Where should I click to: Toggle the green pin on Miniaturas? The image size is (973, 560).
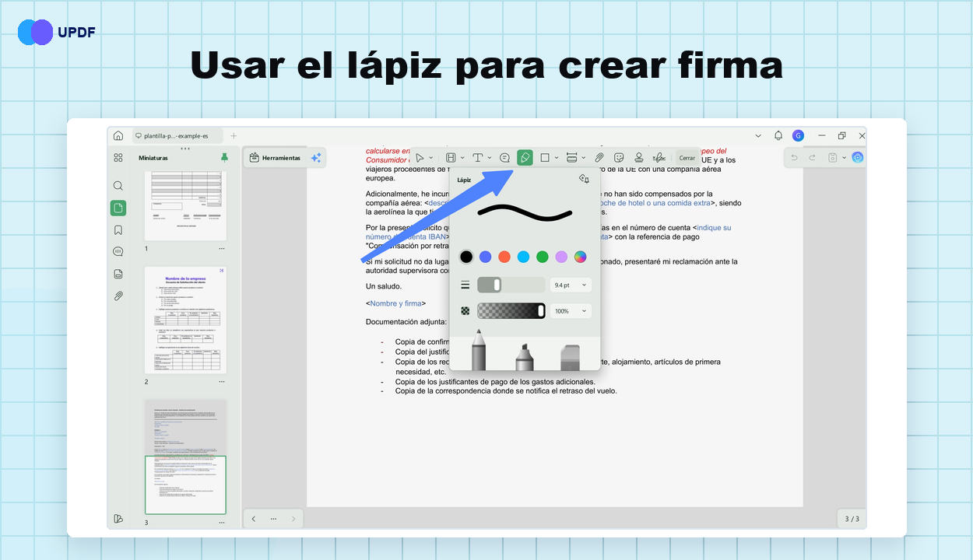[x=224, y=157]
